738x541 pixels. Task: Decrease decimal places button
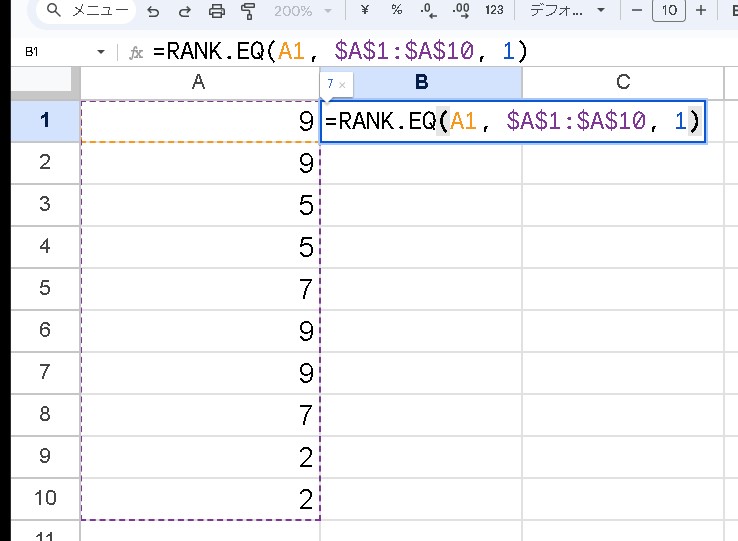(x=428, y=10)
